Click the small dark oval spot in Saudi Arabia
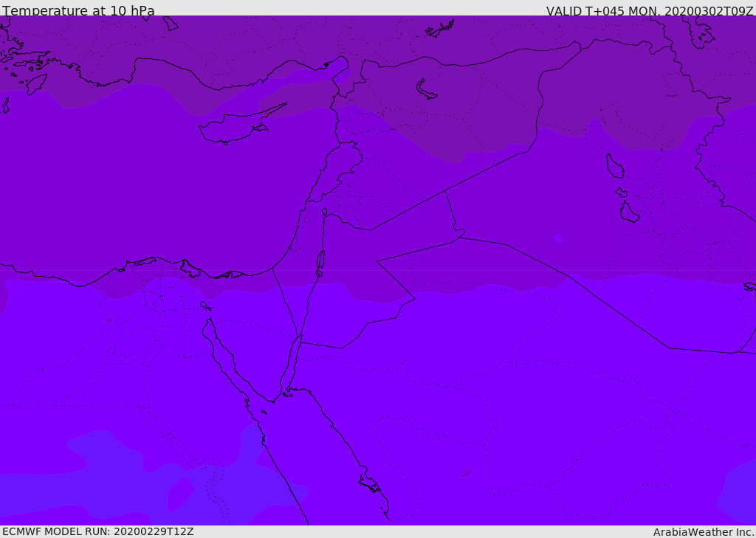 click(x=467, y=473)
